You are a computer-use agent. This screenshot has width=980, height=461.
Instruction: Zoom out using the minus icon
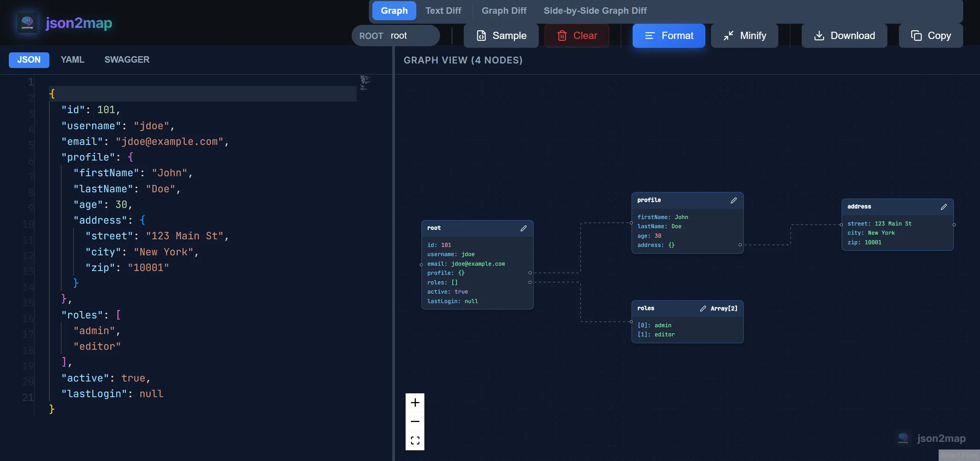(415, 421)
